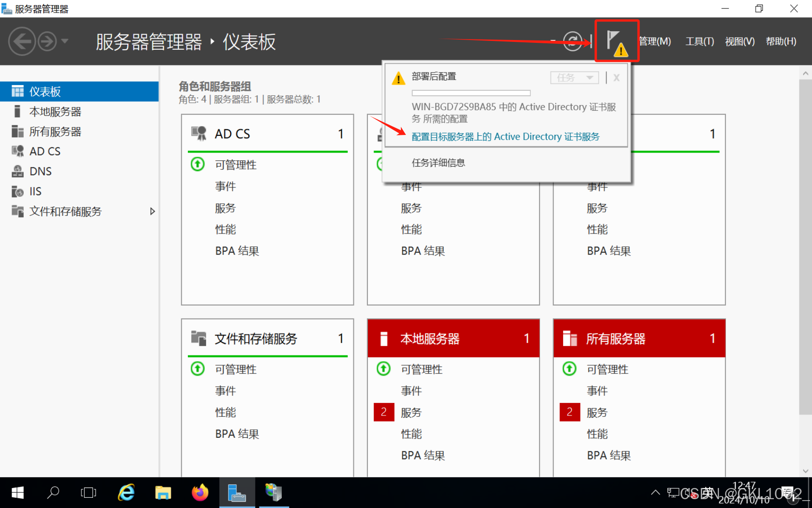Click 可管理性 in the AD CS tile

click(235, 165)
